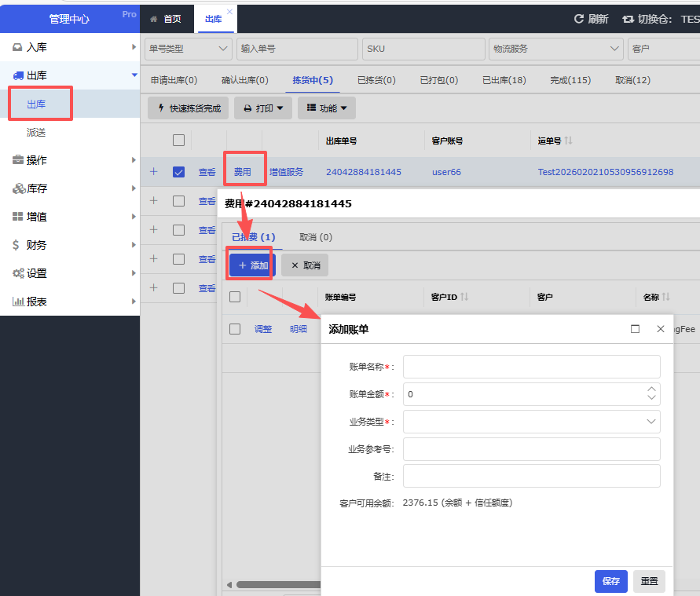Switch to the 已出库(18) tab

(504, 80)
